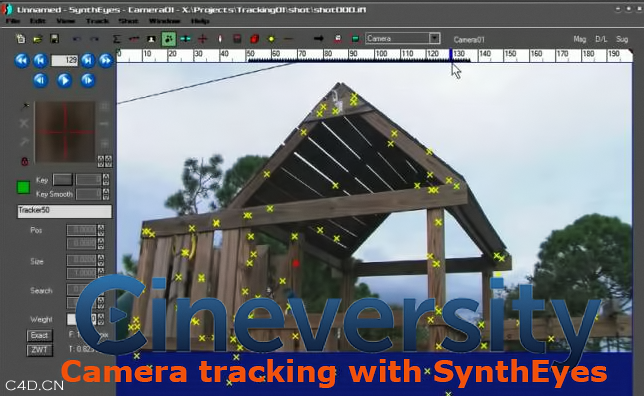Open the Track menu
This screenshot has width=644, height=396.
tap(97, 21)
